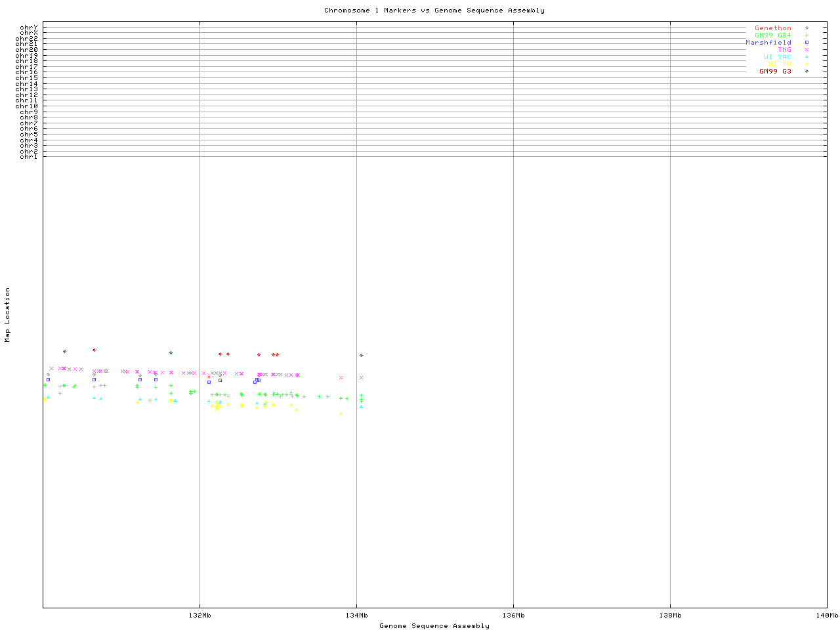Click the green GM99 GB4 plus marker
The width and height of the screenshot is (840, 630).
tap(807, 35)
